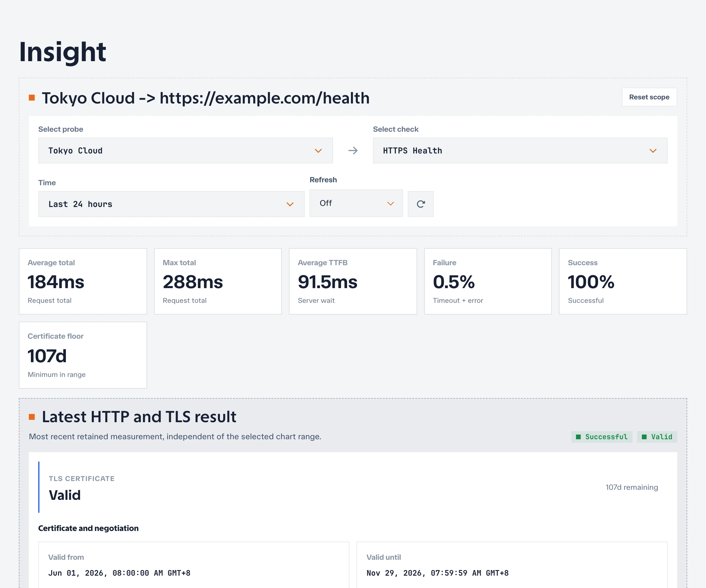Click the TLS CERTIFICATE Valid status text
The width and height of the screenshot is (706, 588).
(x=64, y=495)
